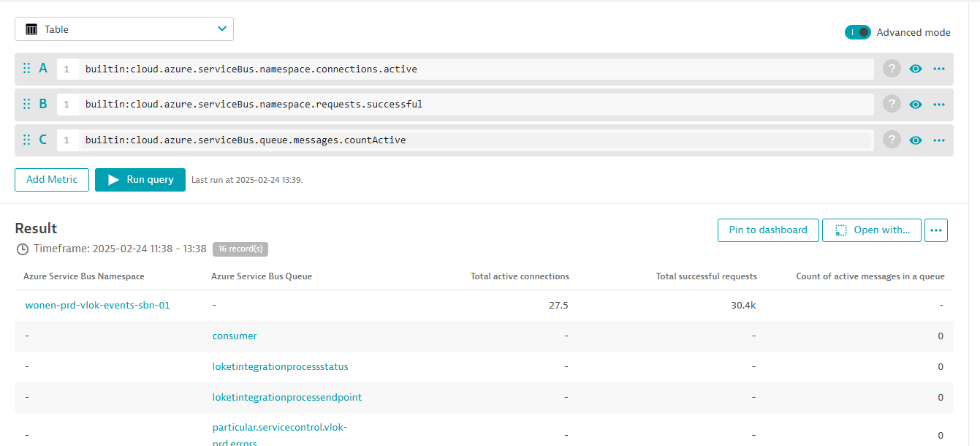Hide metric A using its eye icon
Image resolution: width=980 pixels, height=446 pixels.
[x=915, y=69]
